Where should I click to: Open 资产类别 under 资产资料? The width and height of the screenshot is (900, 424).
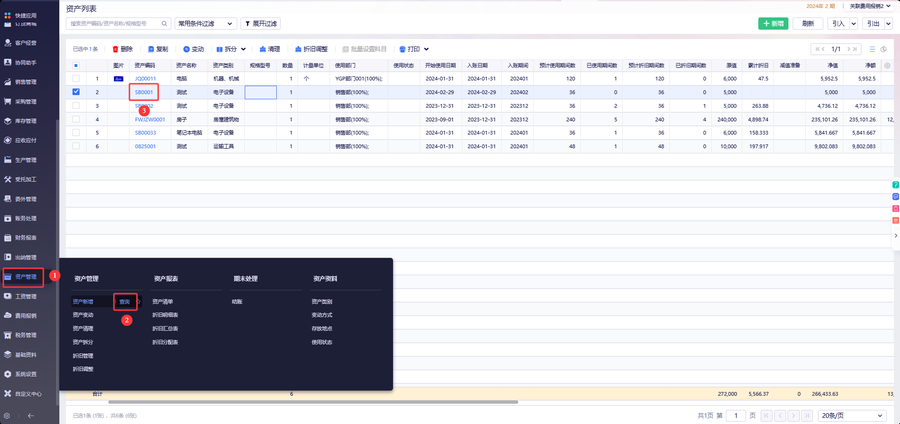pyautogui.click(x=322, y=301)
